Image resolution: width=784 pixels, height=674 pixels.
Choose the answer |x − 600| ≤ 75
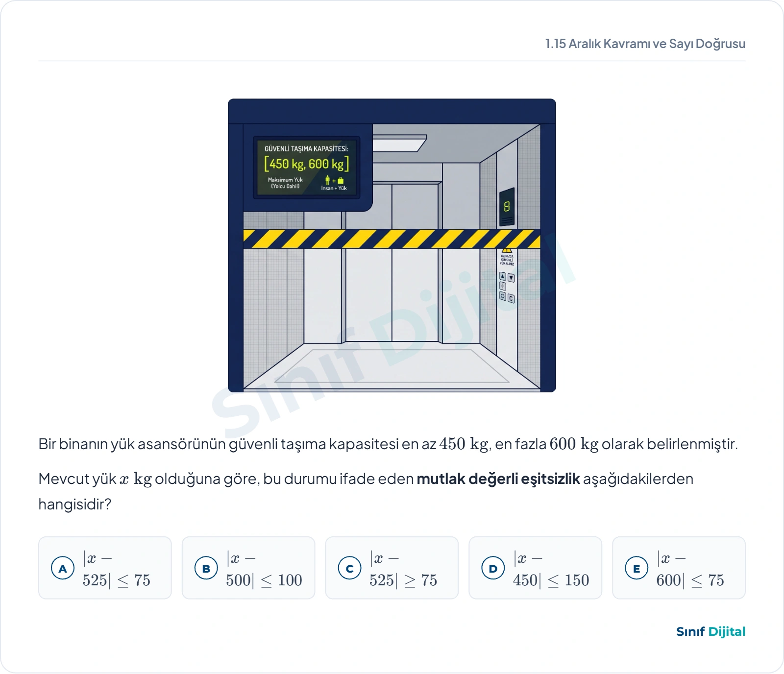tap(679, 568)
